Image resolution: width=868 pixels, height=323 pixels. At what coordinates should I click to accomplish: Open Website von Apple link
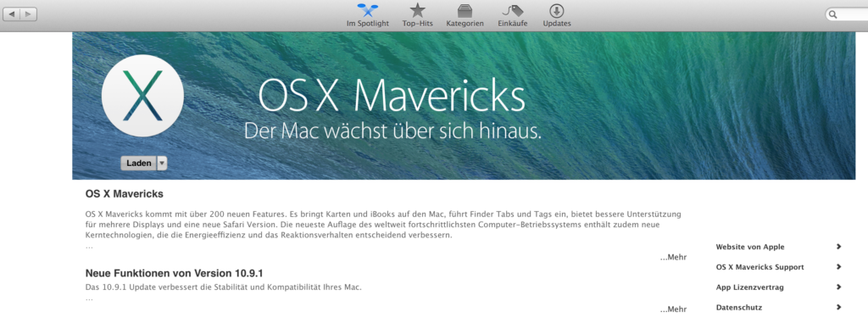tap(750, 247)
